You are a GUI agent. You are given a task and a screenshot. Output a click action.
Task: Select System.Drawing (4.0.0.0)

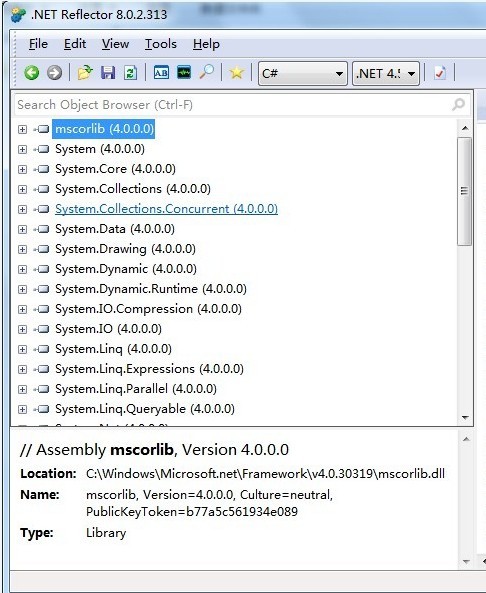pos(125,249)
